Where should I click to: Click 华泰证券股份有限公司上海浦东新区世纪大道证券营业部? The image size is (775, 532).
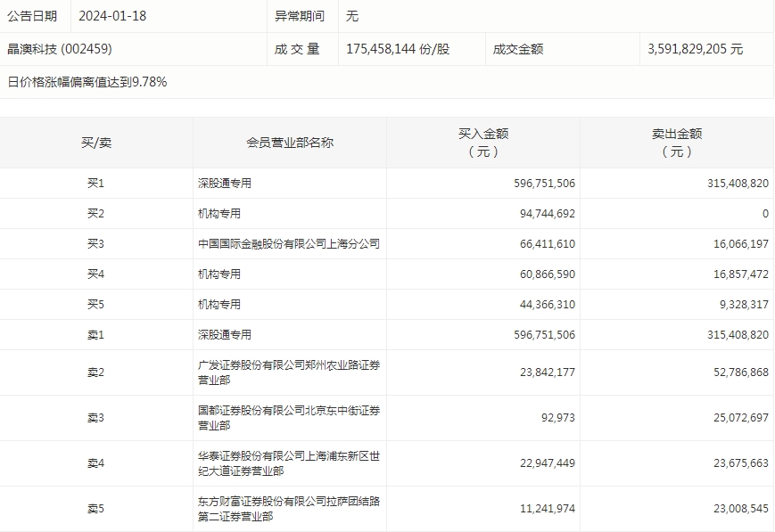(x=289, y=463)
